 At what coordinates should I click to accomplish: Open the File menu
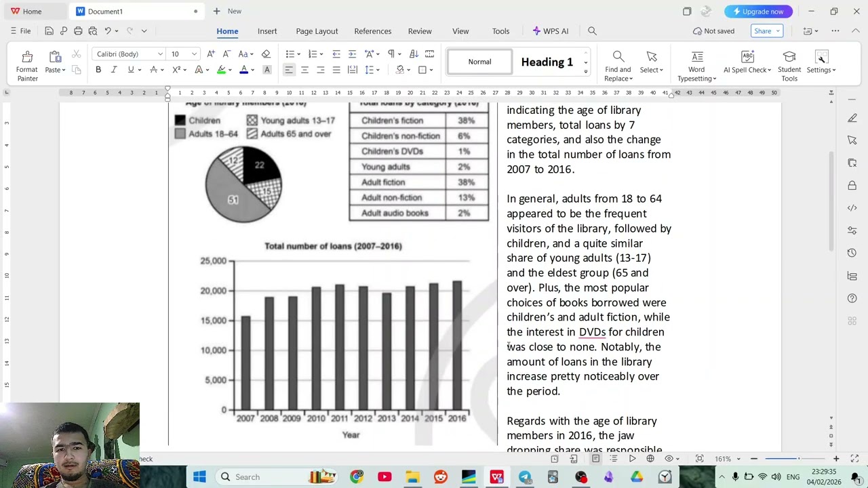(x=20, y=31)
